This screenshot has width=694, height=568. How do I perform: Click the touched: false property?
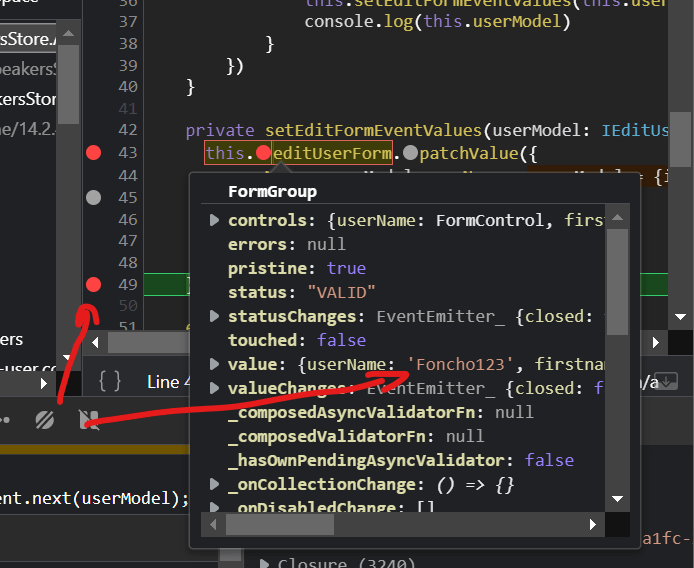[x=297, y=340]
